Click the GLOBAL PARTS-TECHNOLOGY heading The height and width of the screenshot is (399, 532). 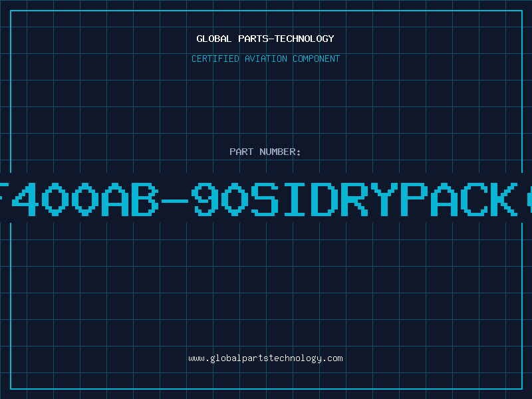pos(265,39)
